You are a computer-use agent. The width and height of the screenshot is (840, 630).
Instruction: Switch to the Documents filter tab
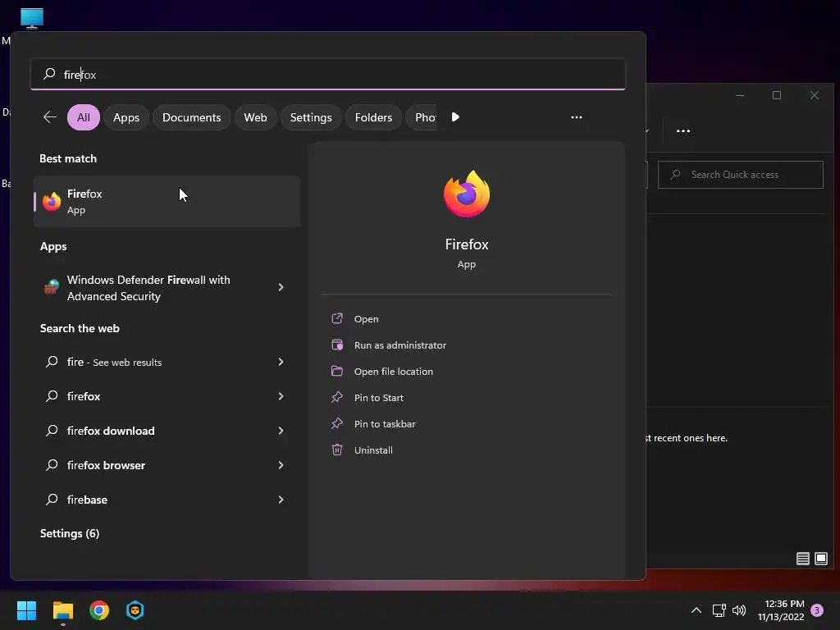click(191, 117)
